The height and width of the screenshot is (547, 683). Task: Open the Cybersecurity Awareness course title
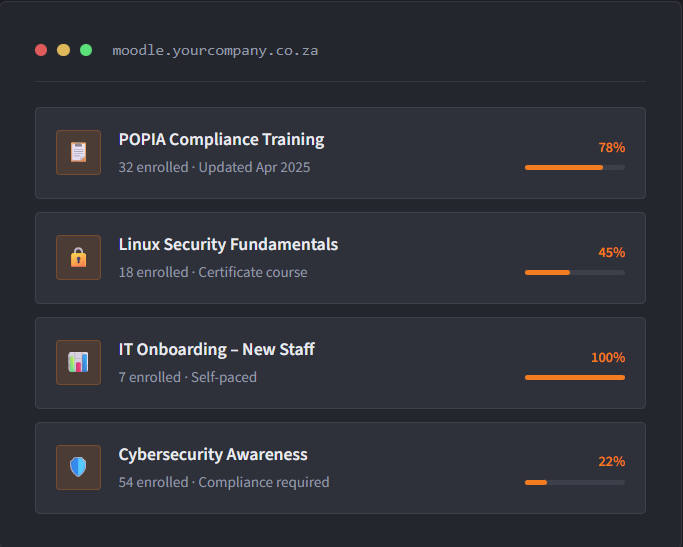point(213,455)
